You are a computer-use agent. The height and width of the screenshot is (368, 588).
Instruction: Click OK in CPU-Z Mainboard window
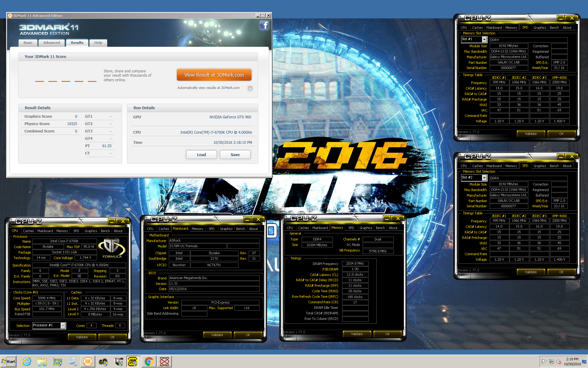(x=248, y=335)
